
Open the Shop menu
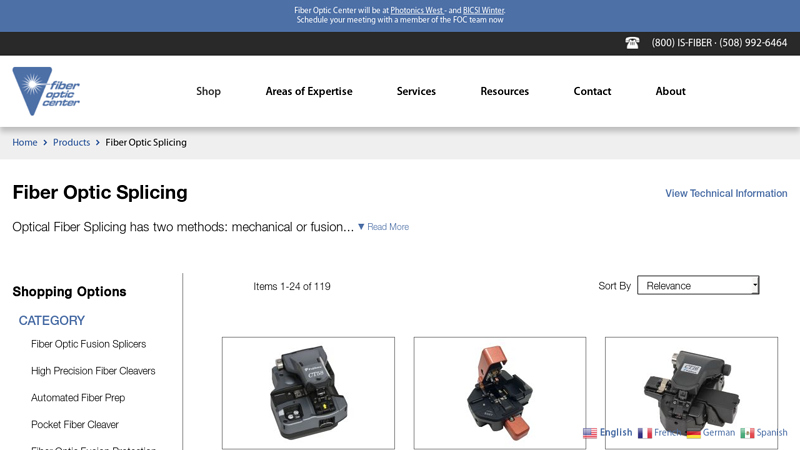click(208, 91)
